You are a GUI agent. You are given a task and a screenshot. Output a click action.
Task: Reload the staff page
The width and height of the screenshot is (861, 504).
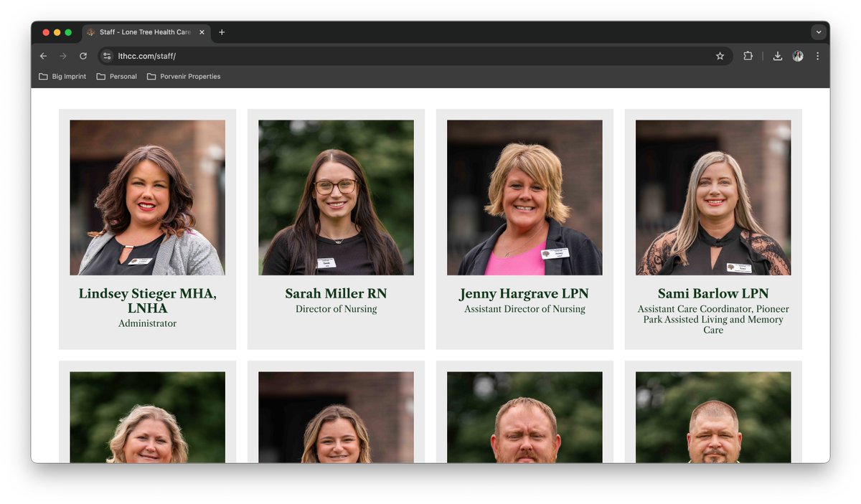point(83,56)
